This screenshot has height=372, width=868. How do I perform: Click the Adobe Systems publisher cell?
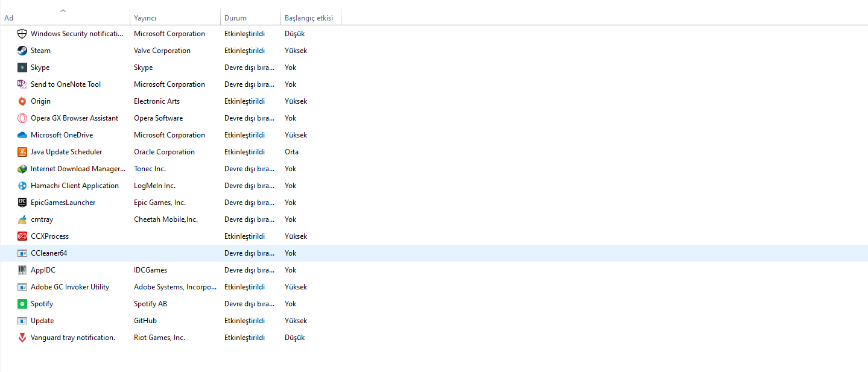(x=175, y=287)
